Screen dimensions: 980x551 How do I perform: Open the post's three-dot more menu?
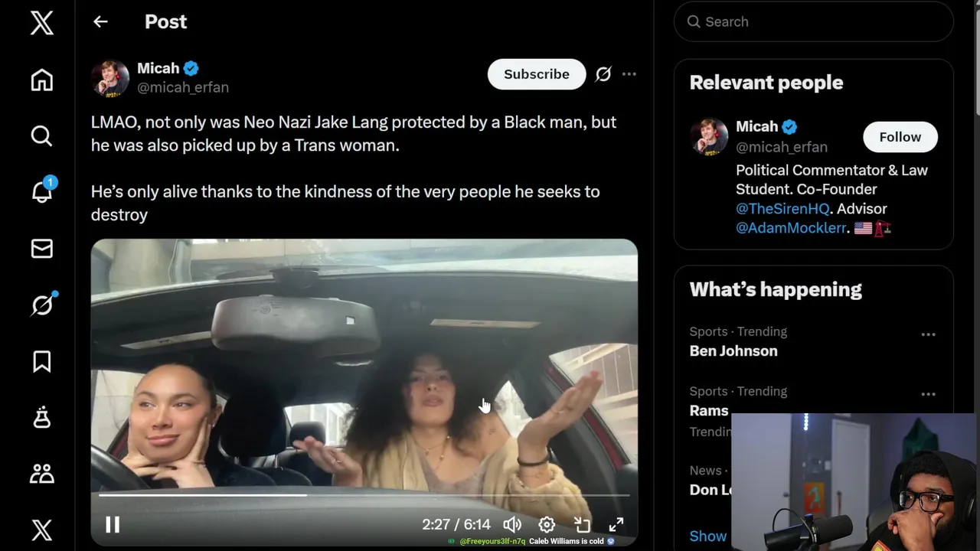629,74
